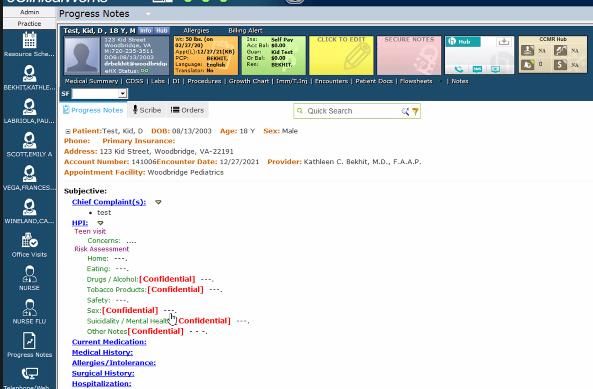The height and width of the screenshot is (389, 593).
Task: Switch to the Orders tab
Action: [x=188, y=110]
